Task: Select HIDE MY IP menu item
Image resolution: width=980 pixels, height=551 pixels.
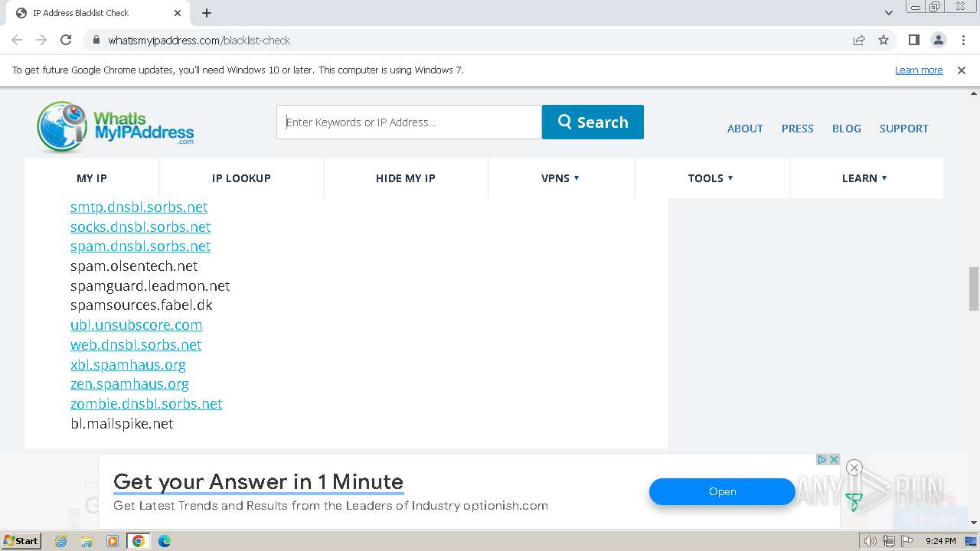Action: pyautogui.click(x=405, y=178)
